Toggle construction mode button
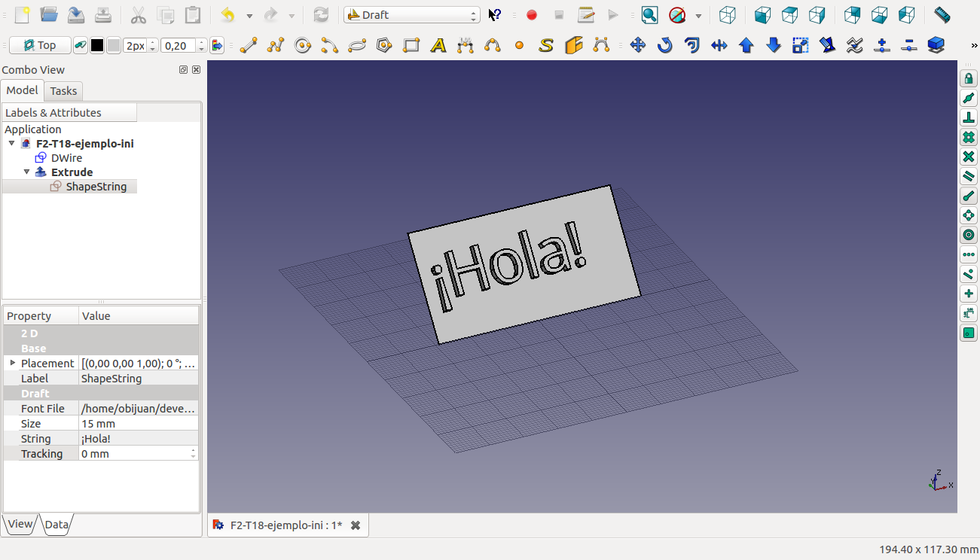 [79, 46]
